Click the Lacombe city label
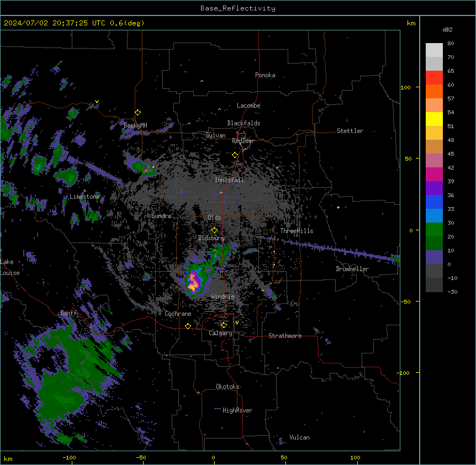 point(248,105)
